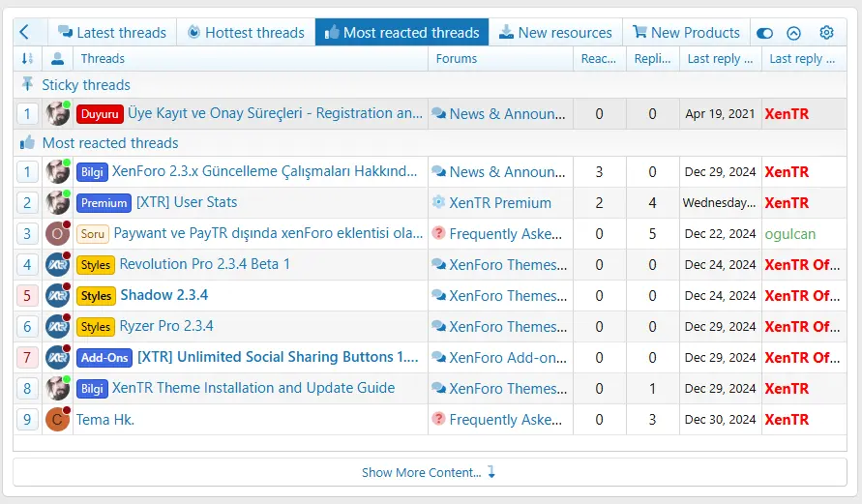Screen dimensions: 862x504
Task: Open XenForo Add-on forum link
Action: point(508,357)
